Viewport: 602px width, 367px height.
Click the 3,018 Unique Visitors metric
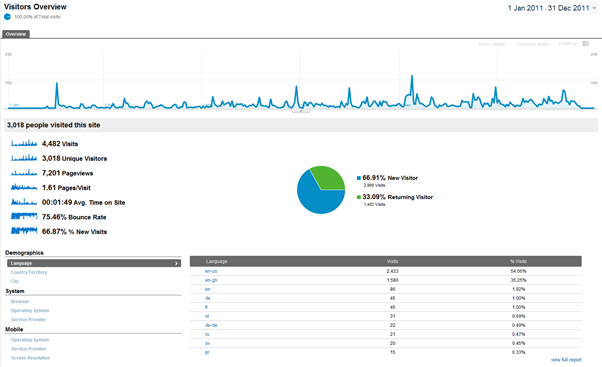tap(74, 158)
